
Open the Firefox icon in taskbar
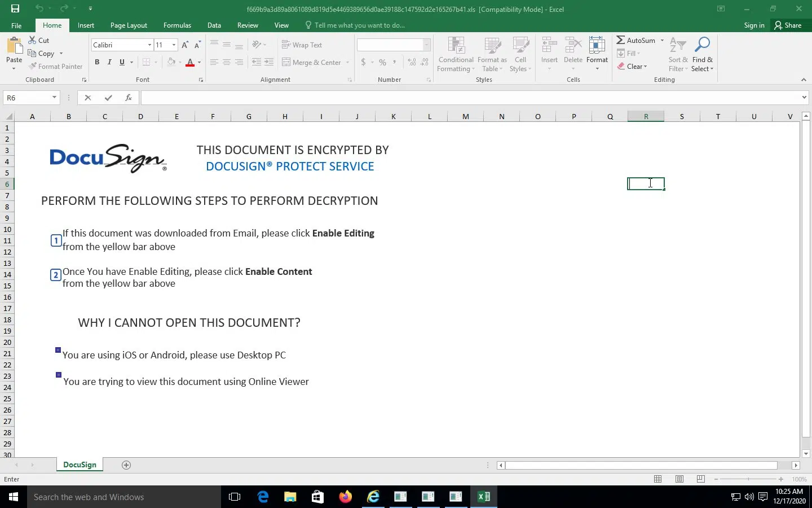click(345, 497)
